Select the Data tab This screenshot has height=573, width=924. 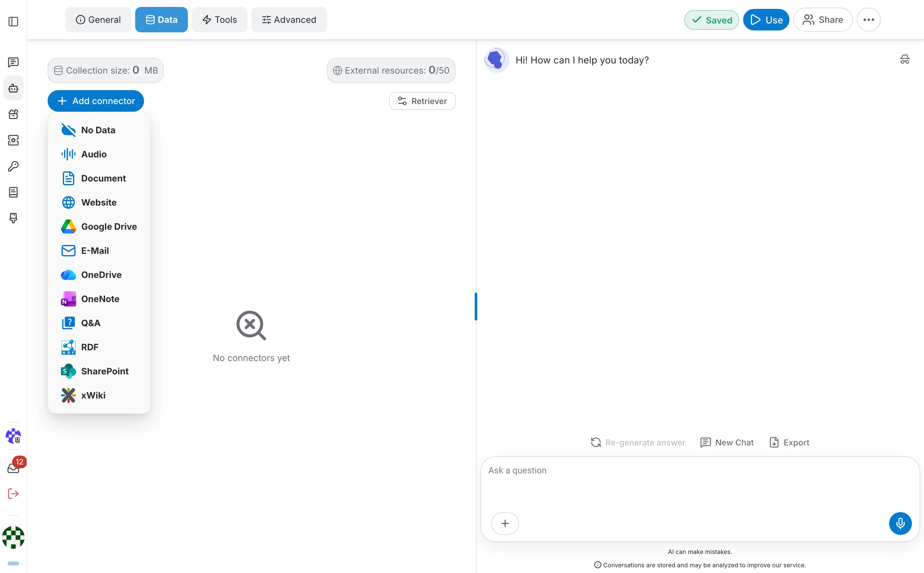(x=162, y=20)
